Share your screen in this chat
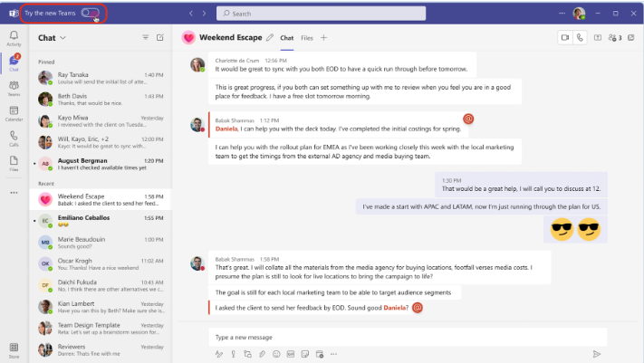Image resolution: width=644 pixels, height=363 pixels. [x=598, y=38]
